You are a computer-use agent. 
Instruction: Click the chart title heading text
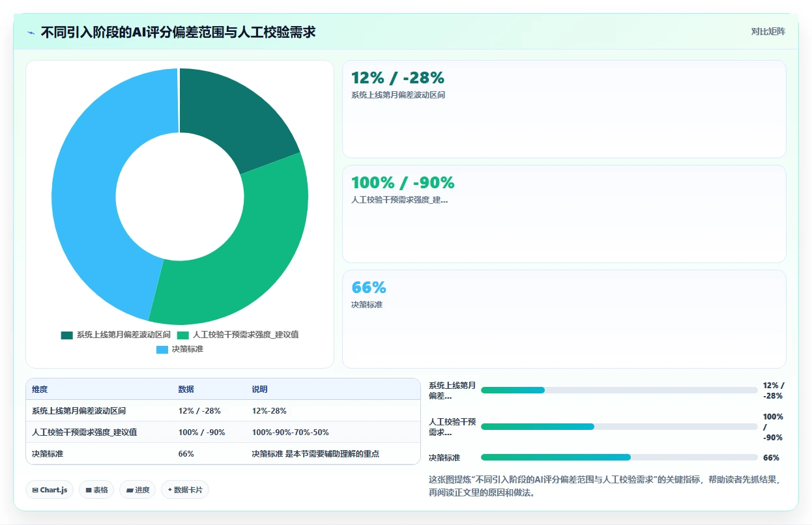(x=178, y=32)
